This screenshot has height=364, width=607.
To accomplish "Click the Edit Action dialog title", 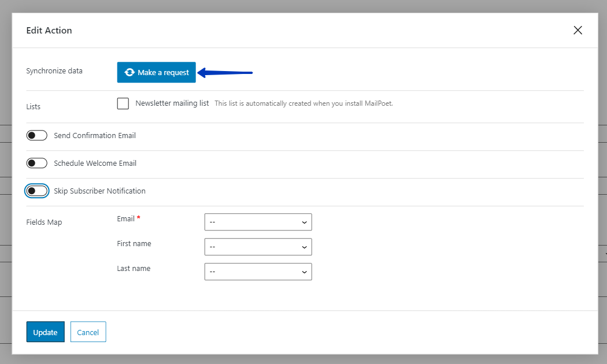I will pos(49,30).
